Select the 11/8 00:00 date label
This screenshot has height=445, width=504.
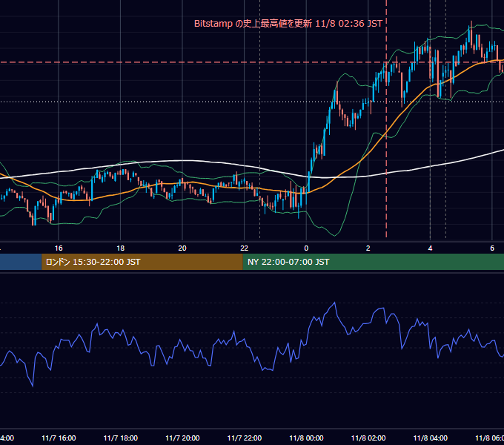point(306,438)
